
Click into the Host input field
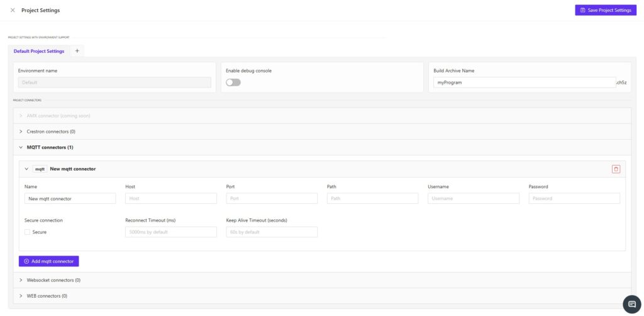(x=171, y=198)
